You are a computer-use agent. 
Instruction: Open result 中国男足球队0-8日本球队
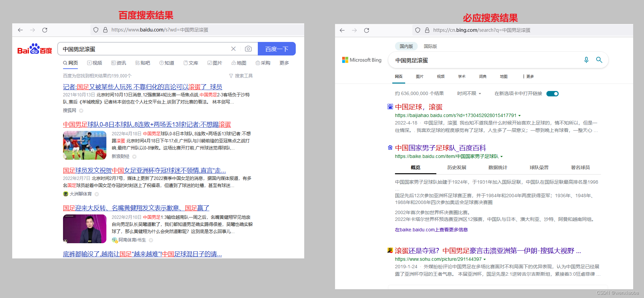(147, 124)
